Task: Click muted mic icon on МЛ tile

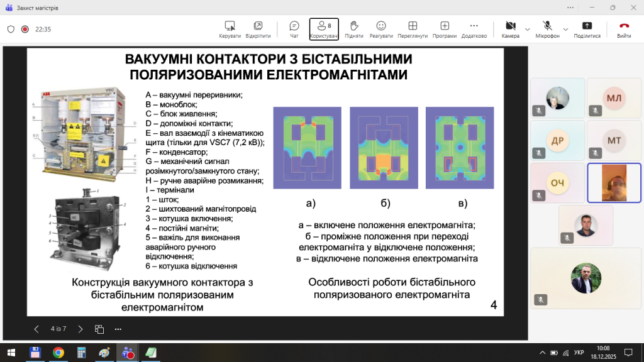Action: [x=596, y=111]
